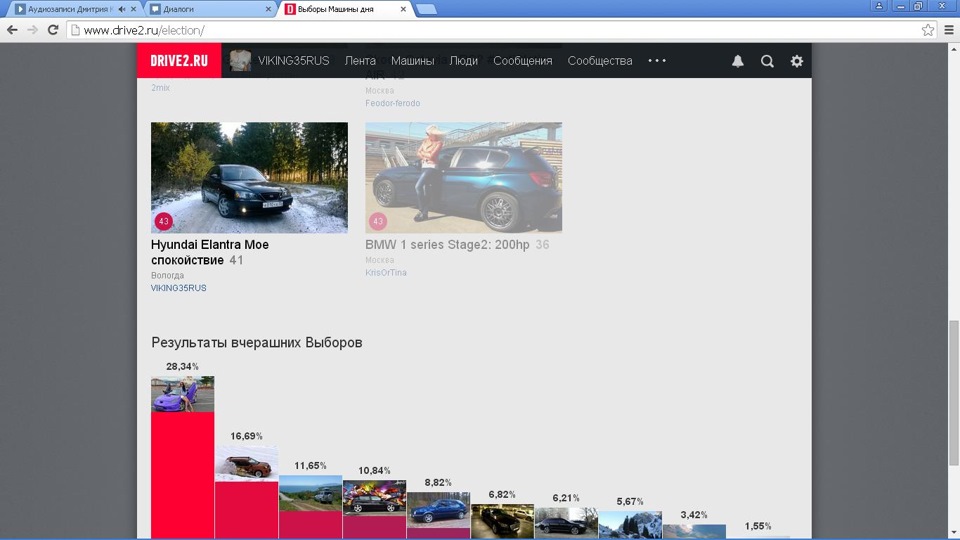This screenshot has width=960, height=540.
Task: Open the three dots more menu
Action: click(x=657, y=61)
